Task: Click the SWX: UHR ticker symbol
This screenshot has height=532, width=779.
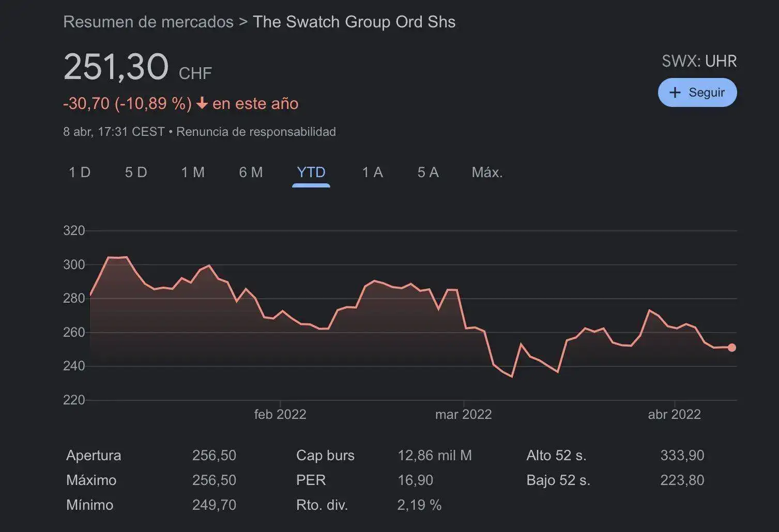Action: pos(699,61)
